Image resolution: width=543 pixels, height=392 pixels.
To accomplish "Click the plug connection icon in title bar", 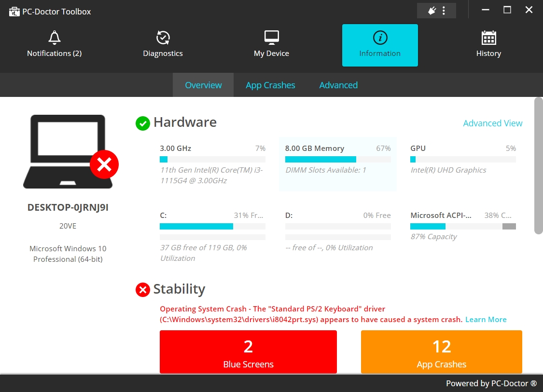I will [432, 11].
